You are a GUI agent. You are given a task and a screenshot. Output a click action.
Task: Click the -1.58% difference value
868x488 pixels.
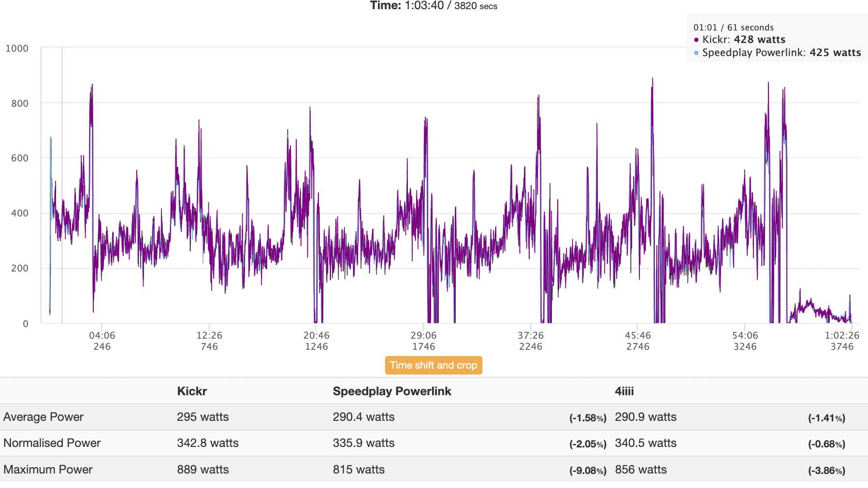(588, 418)
